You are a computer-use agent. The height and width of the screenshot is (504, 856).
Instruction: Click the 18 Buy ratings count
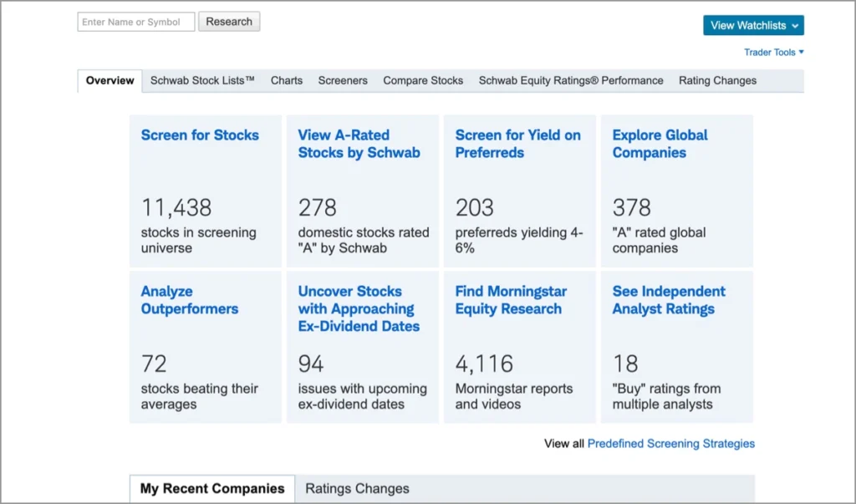(625, 364)
